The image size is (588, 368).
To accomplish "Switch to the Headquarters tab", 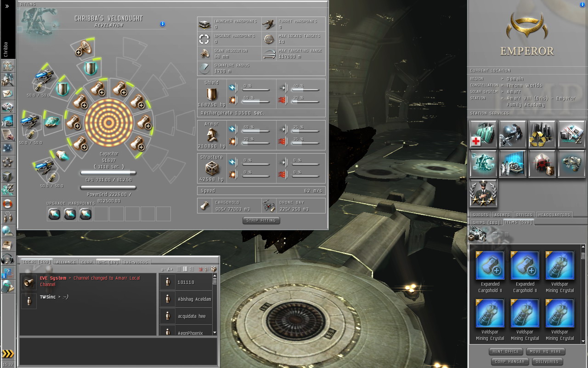I will coord(554,215).
